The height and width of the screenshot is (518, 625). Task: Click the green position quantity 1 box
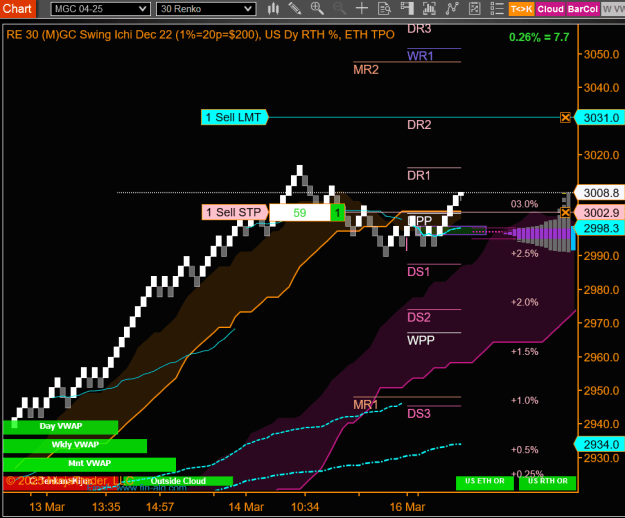coord(337,212)
